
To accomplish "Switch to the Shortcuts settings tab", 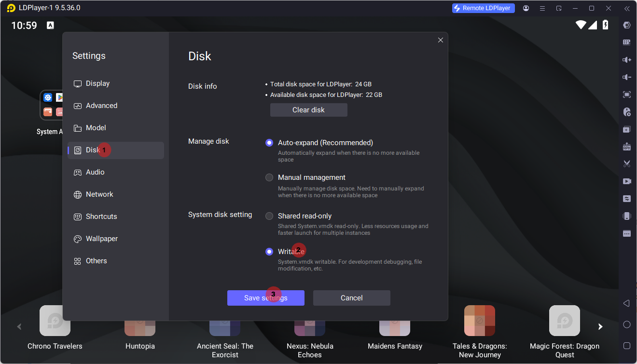I will pyautogui.click(x=116, y=216).
